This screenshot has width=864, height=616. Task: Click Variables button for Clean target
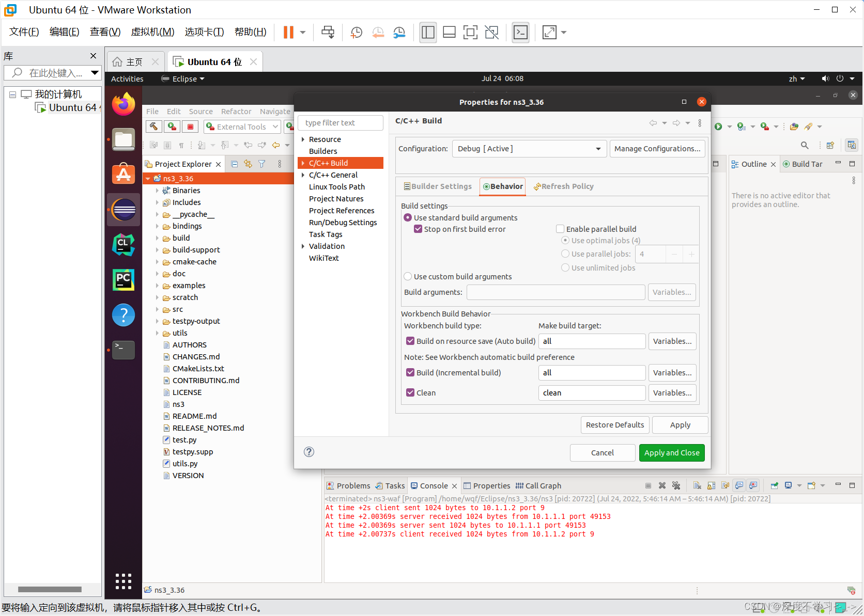(x=672, y=393)
